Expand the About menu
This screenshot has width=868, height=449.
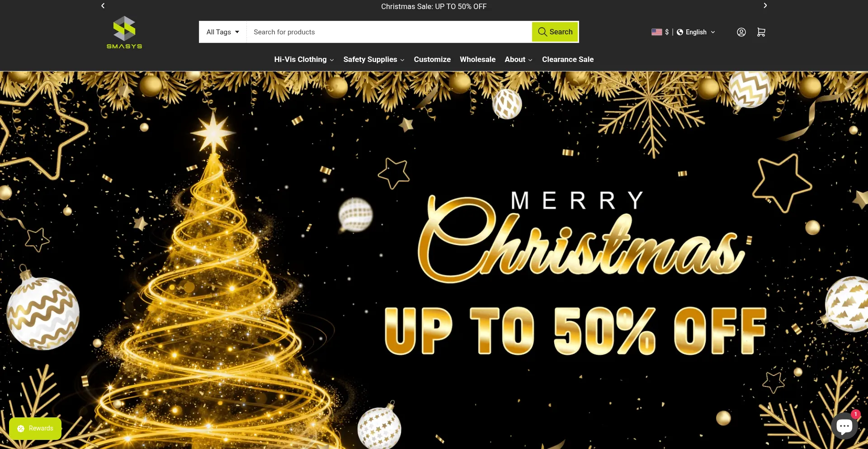(519, 60)
